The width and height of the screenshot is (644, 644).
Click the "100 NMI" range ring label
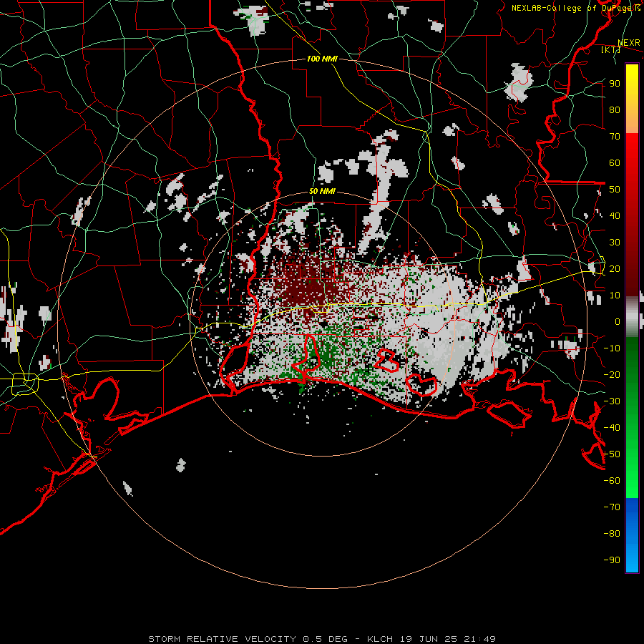(x=322, y=59)
